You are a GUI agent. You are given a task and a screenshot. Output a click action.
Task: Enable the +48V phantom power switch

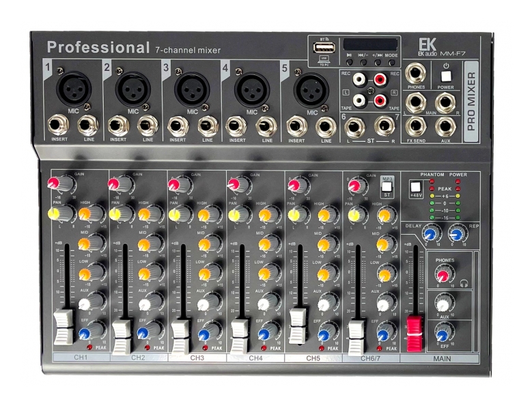click(416, 188)
